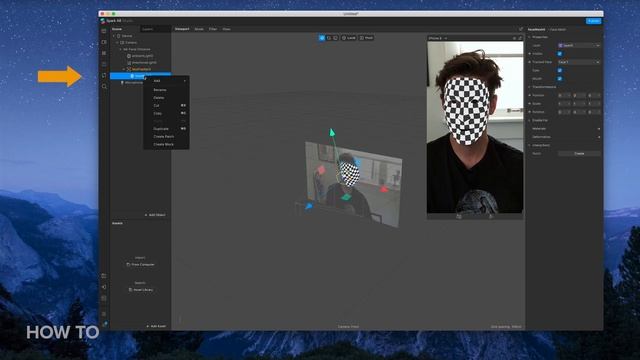Image resolution: width=640 pixels, height=360 pixels.
Task: Click the camera video icon in left sidebar
Action: (x=104, y=42)
